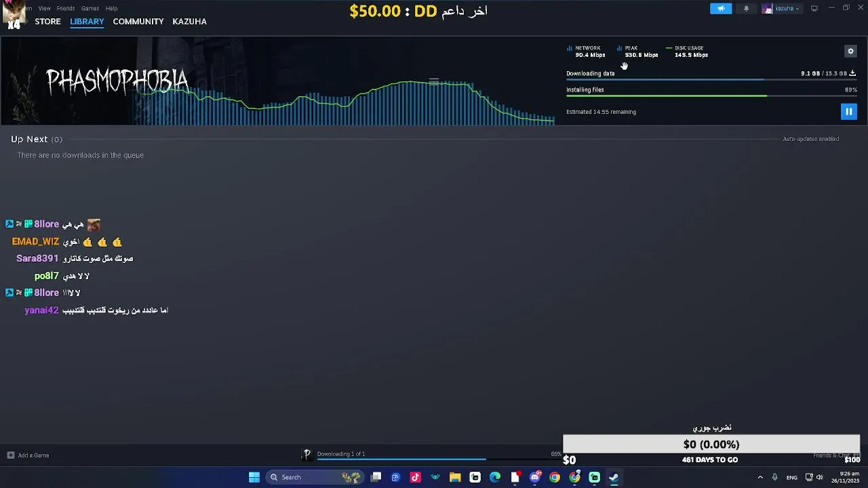Click the microphone tray icon
868x488 pixels.
coord(774,477)
